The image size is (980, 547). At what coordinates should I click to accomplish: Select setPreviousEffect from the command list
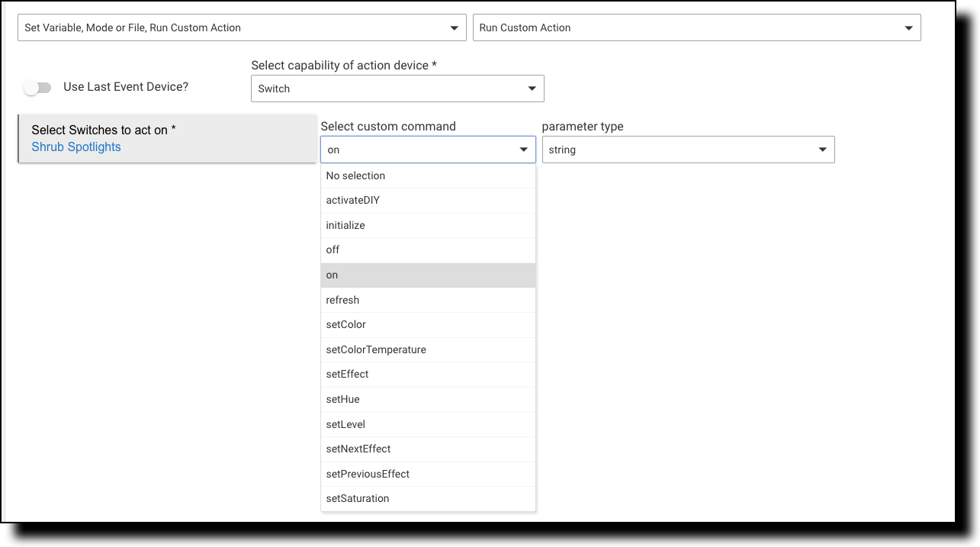[428, 474]
